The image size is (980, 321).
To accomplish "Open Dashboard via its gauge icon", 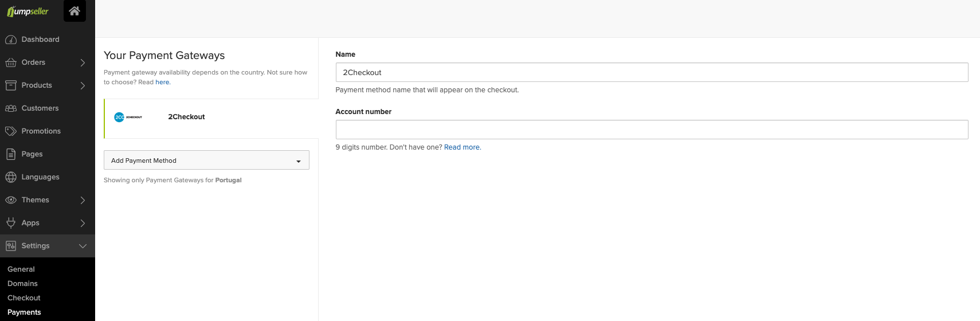I will 11,40.
